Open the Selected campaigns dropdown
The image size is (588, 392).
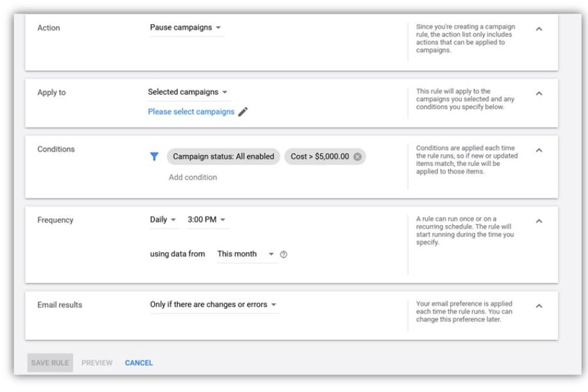click(188, 92)
